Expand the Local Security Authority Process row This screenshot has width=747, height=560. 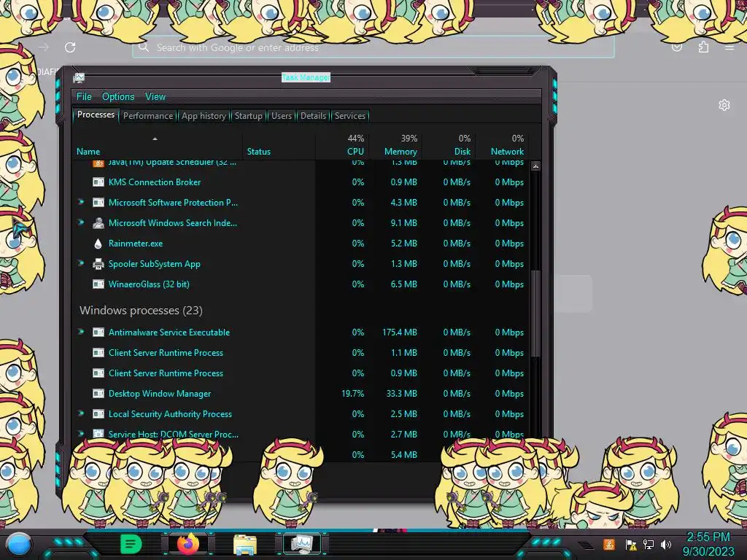click(x=81, y=414)
